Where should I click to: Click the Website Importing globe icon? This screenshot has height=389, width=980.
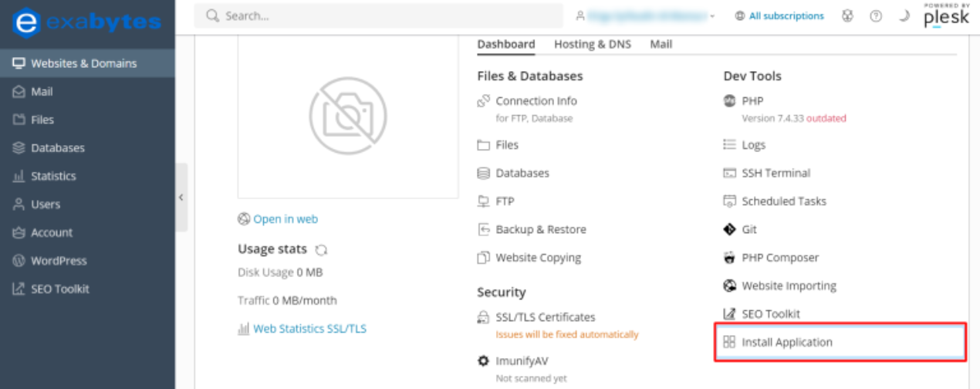tap(729, 286)
